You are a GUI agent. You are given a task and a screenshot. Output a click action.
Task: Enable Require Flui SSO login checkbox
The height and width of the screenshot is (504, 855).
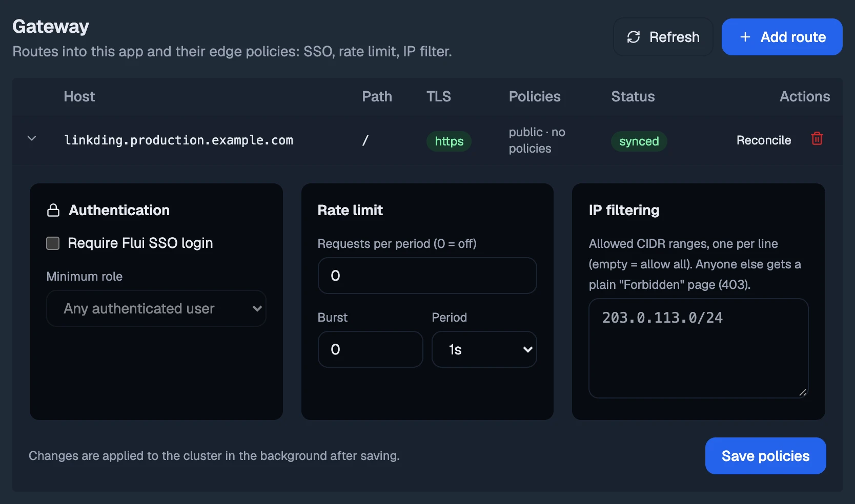pyautogui.click(x=53, y=243)
